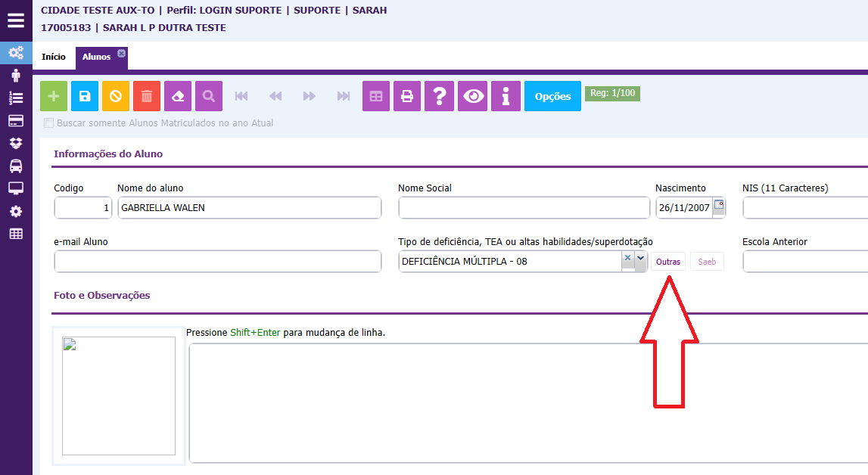
Task: Click the Outras button
Action: click(x=668, y=262)
